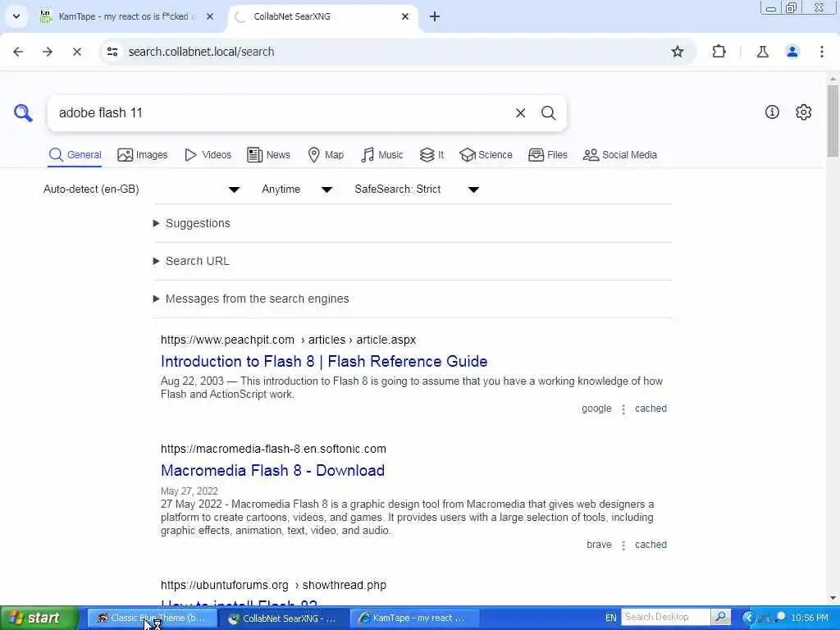This screenshot has width=840, height=630.
Task: Select the Images search category
Action: [x=143, y=155]
